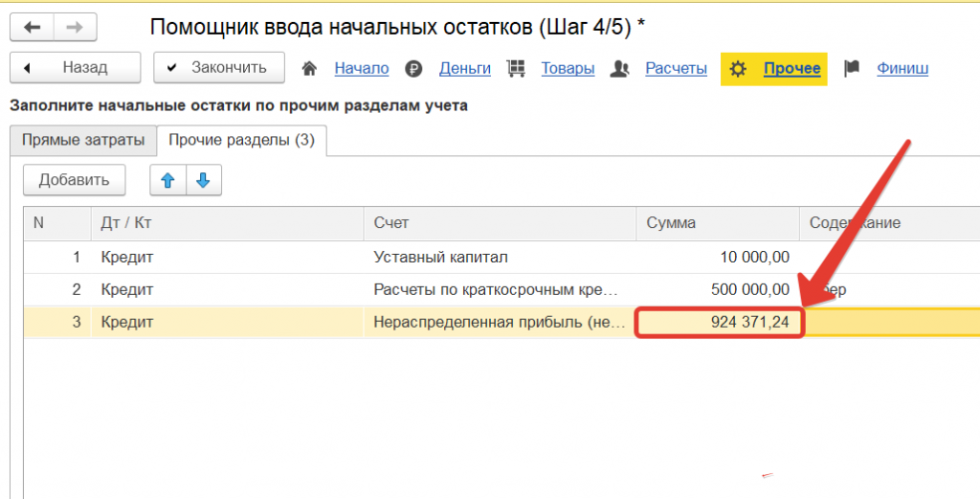Click the people icon for Расчеты

tap(620, 69)
